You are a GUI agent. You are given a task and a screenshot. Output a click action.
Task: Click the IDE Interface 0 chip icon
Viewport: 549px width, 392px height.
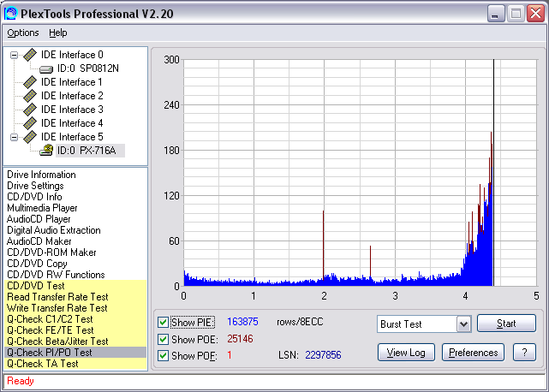pyautogui.click(x=30, y=55)
